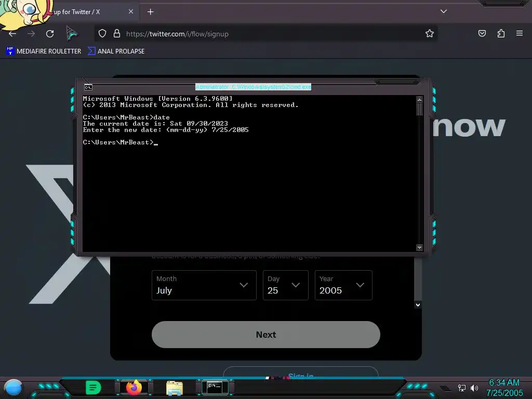Click the browser forward arrow

(31, 34)
